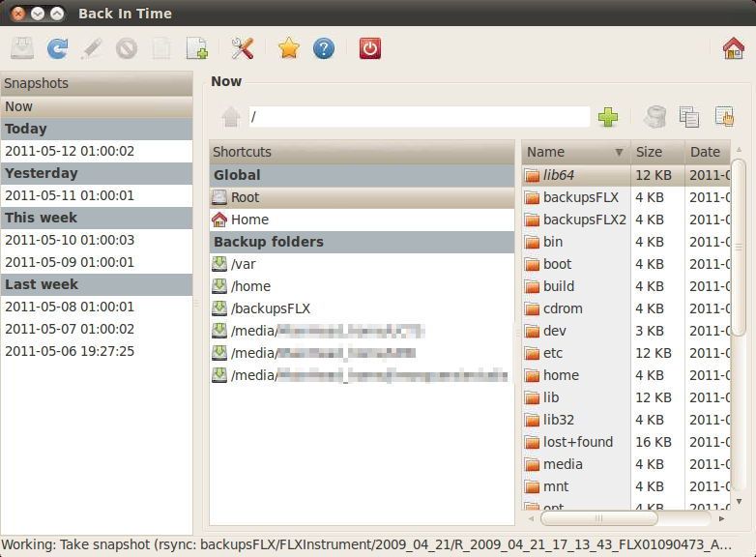The height and width of the screenshot is (557, 756).
Task: Click the Date column header
Action: 706,152
